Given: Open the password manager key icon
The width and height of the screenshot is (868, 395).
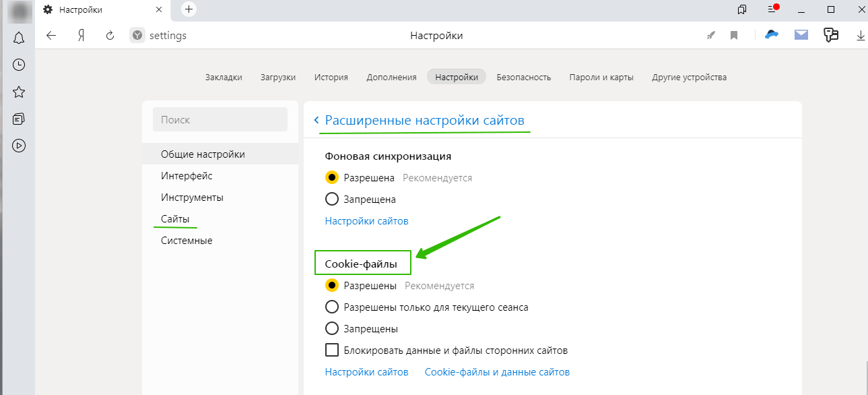Looking at the screenshot, I should [831, 36].
